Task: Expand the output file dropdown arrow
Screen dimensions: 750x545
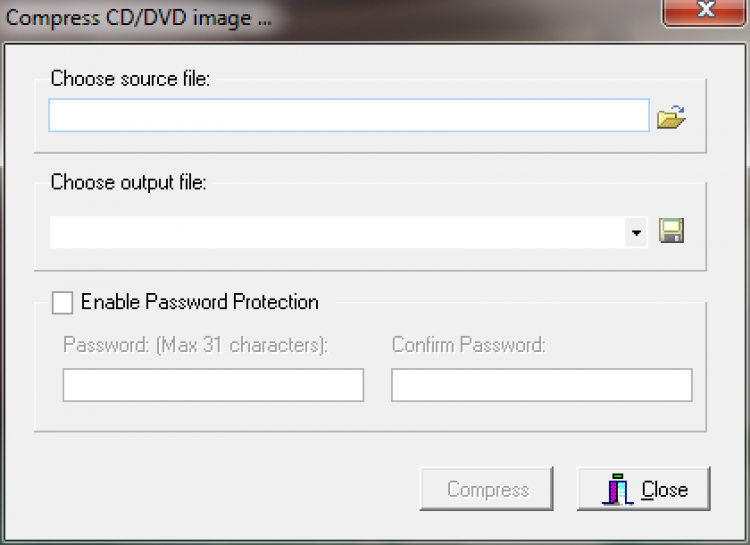Action: pos(636,233)
